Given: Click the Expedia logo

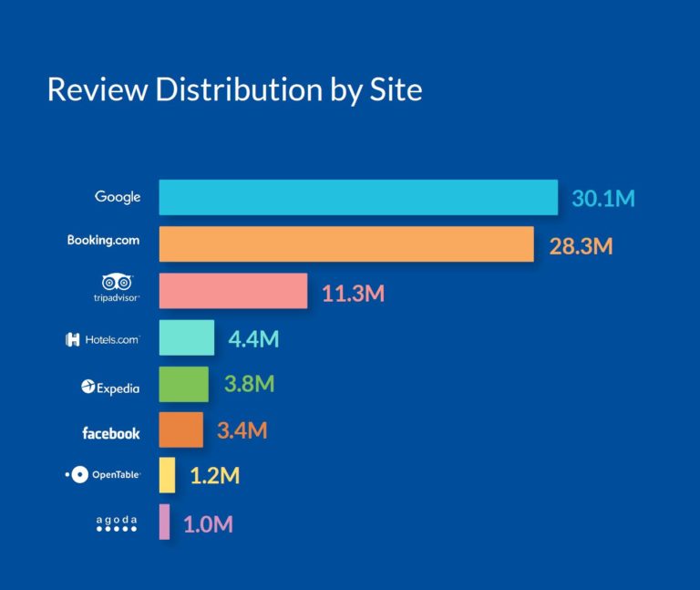Looking at the screenshot, I should tap(110, 388).
